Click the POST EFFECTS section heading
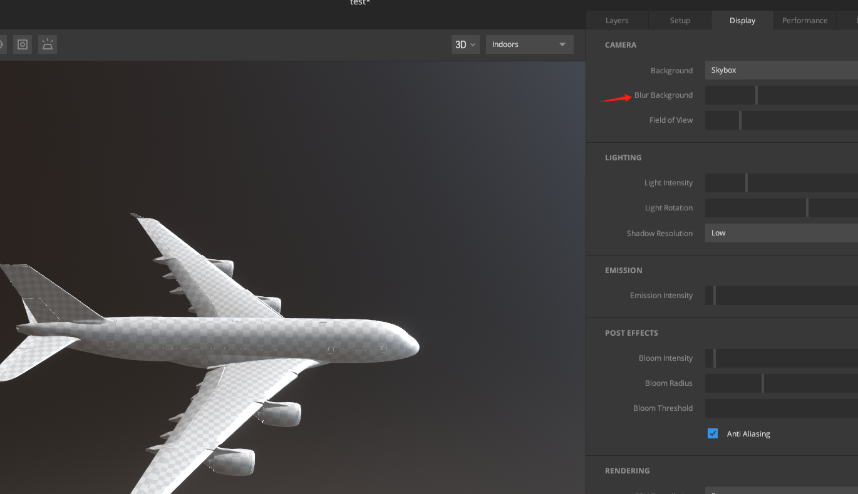 coord(631,333)
